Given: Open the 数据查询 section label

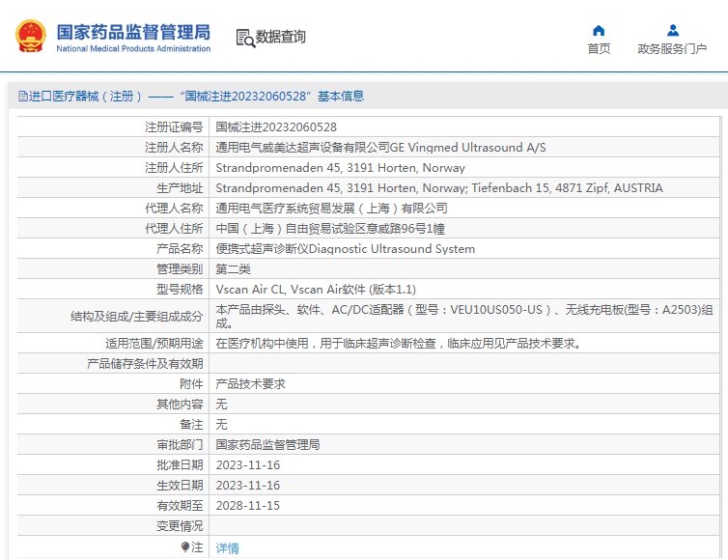Looking at the screenshot, I should tap(280, 37).
